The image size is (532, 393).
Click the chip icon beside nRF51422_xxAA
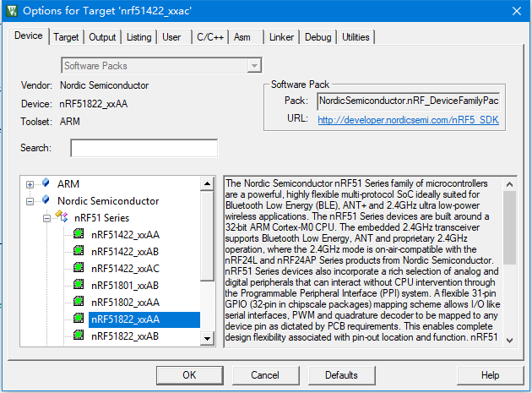pyautogui.click(x=79, y=233)
